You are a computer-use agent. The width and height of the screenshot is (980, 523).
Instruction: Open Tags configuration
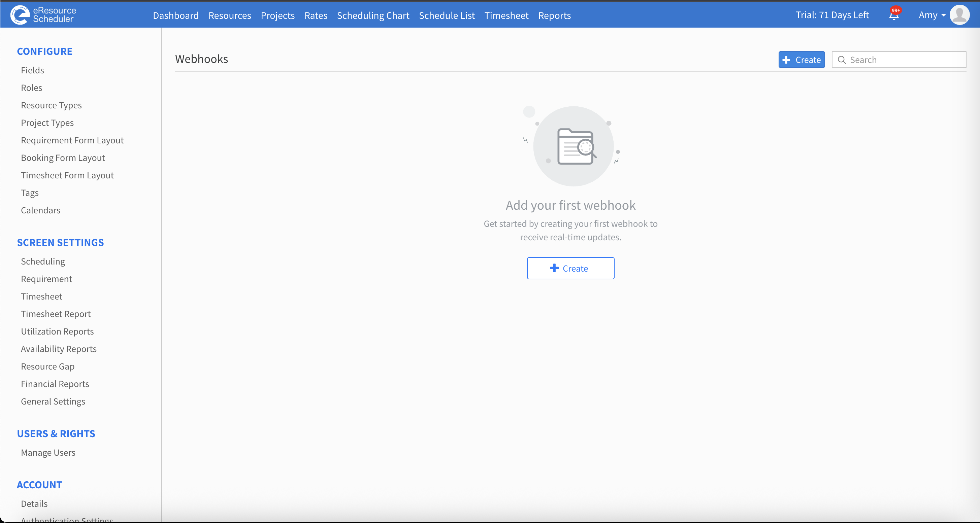(30, 193)
